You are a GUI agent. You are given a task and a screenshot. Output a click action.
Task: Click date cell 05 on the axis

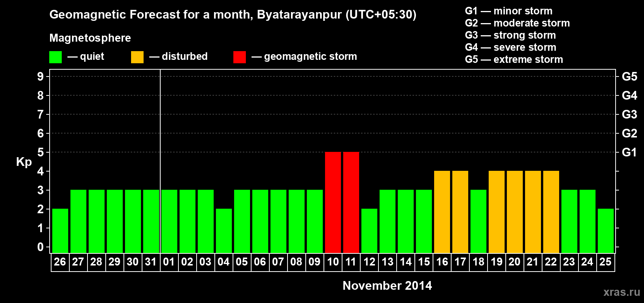[242, 262]
